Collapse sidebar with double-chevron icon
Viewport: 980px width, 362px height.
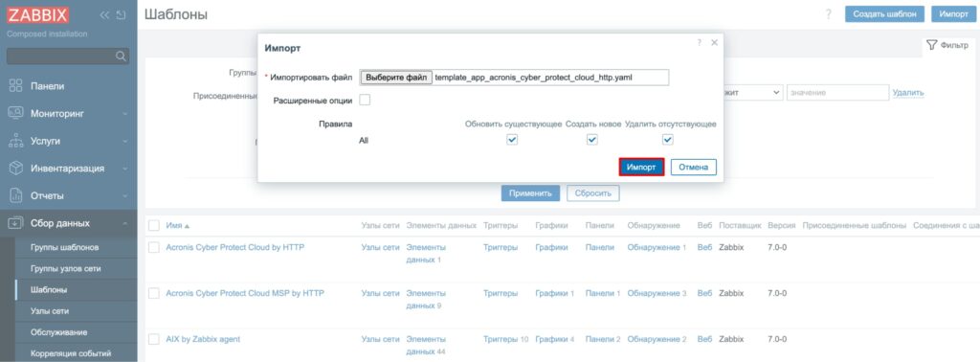click(x=105, y=15)
